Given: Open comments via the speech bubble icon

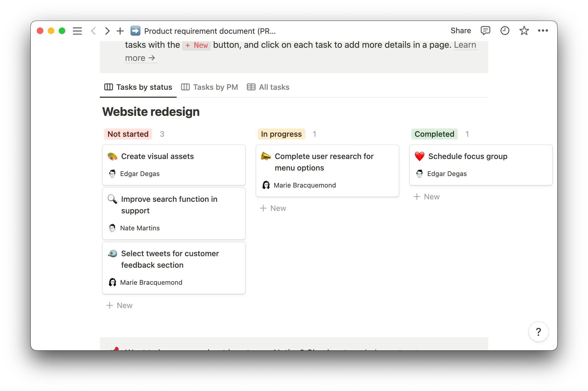Looking at the screenshot, I should [x=485, y=30].
